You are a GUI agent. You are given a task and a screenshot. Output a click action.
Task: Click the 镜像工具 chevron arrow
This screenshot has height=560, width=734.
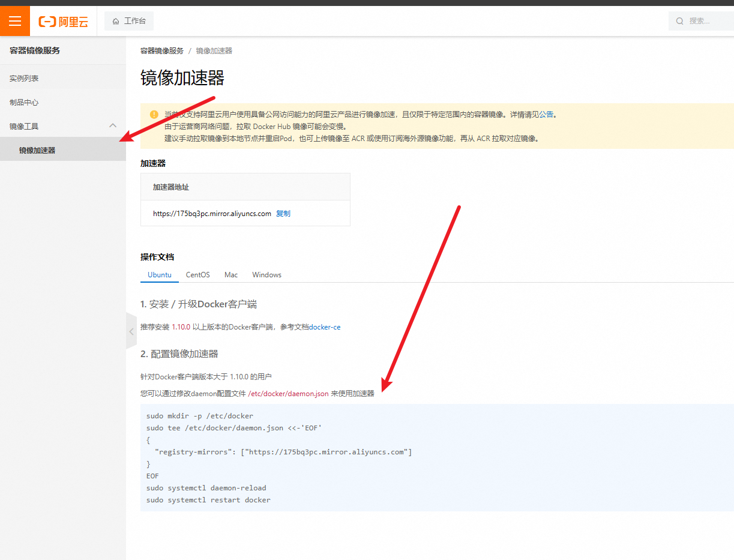[x=113, y=125]
